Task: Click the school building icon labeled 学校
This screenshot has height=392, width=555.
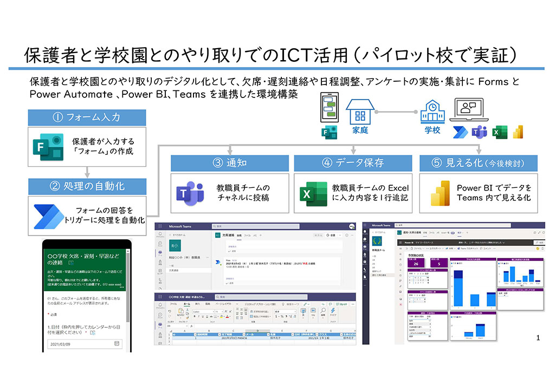Action: tap(432, 112)
